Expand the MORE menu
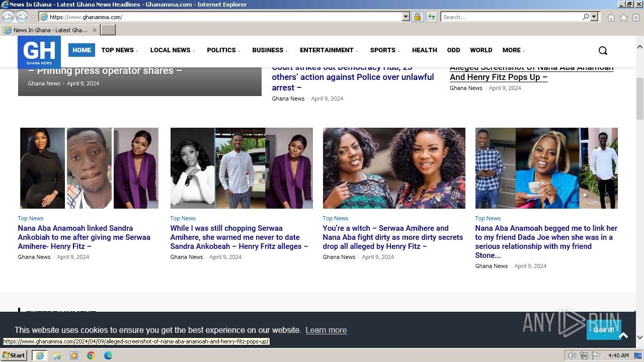The image size is (644, 362). (513, 50)
